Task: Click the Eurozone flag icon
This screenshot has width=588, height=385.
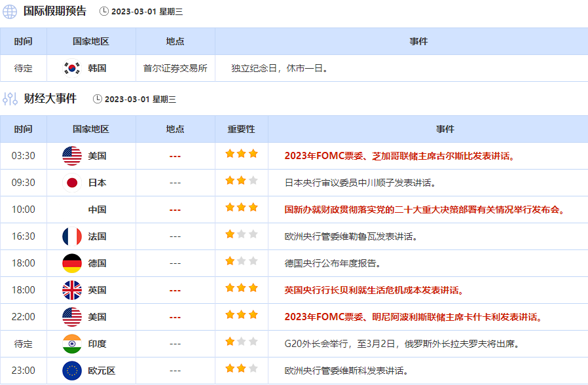Action: click(72, 371)
